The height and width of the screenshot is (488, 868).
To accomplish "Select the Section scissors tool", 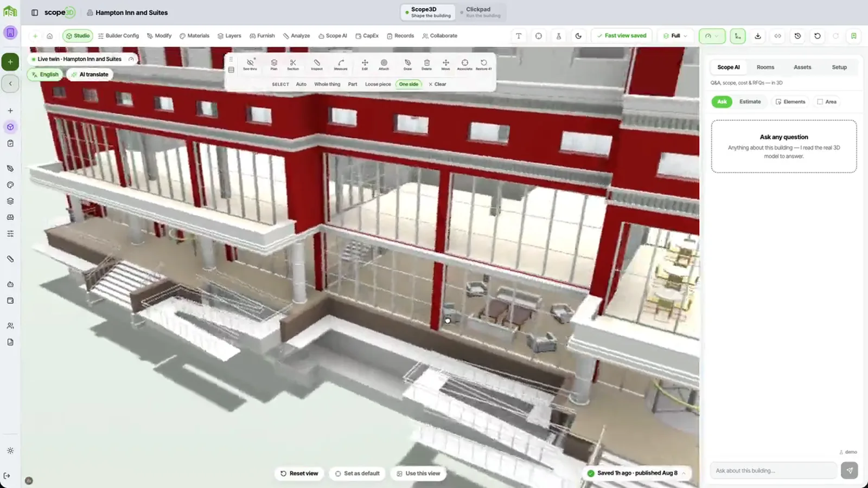I will [293, 65].
